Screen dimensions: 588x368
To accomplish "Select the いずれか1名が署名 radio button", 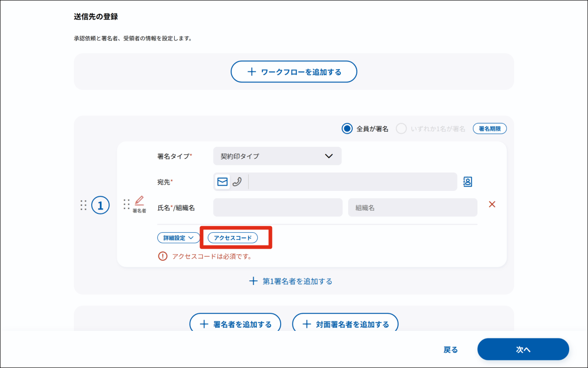I will [402, 128].
